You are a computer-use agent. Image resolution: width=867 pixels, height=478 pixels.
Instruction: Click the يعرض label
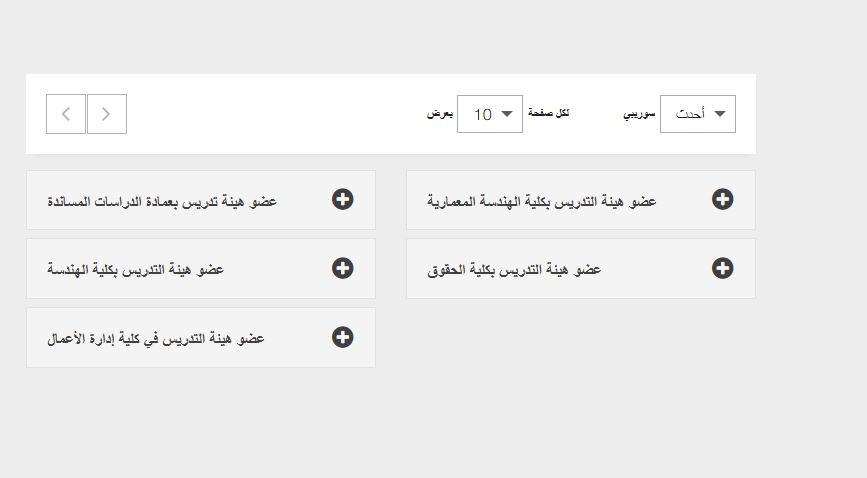(x=440, y=114)
